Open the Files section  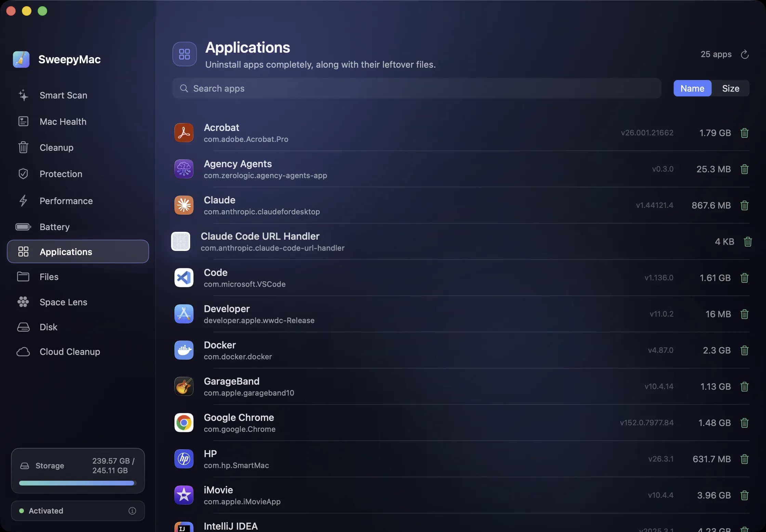(78, 277)
